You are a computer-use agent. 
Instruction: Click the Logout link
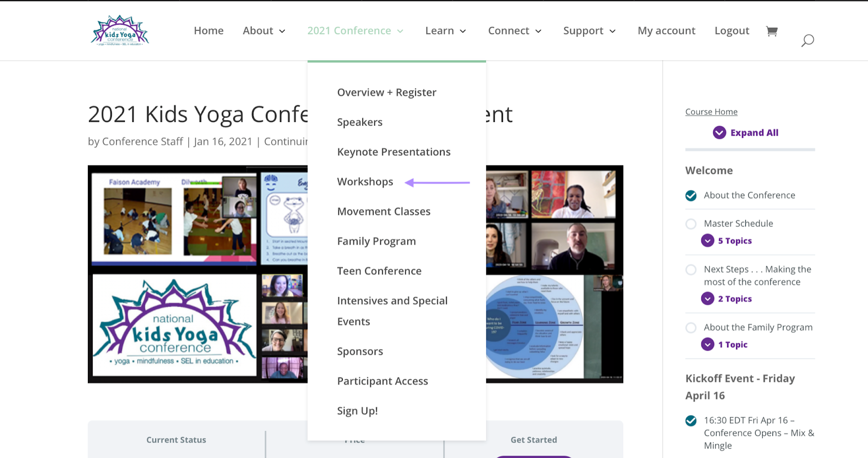(732, 31)
